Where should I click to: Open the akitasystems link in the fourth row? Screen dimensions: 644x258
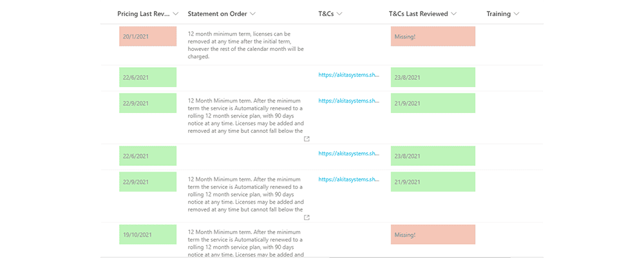[x=348, y=154]
